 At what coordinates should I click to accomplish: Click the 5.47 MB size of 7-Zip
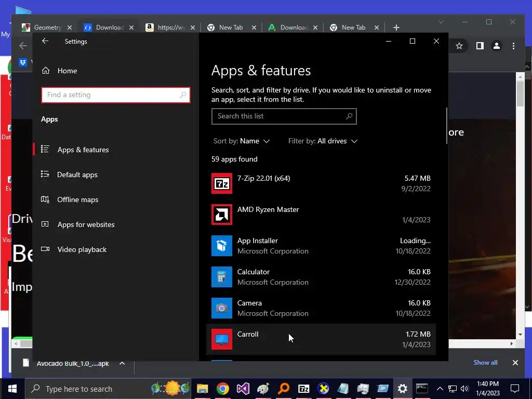[x=417, y=179]
